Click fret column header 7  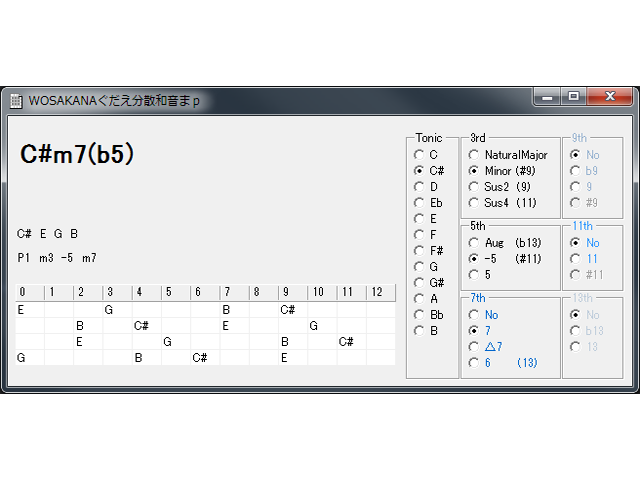tap(235, 292)
